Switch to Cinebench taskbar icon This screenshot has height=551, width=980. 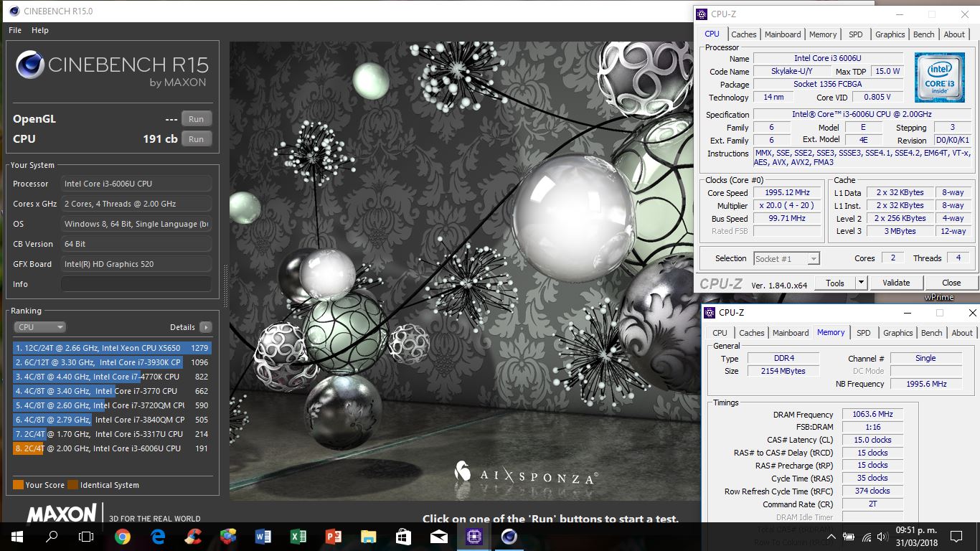point(509,536)
